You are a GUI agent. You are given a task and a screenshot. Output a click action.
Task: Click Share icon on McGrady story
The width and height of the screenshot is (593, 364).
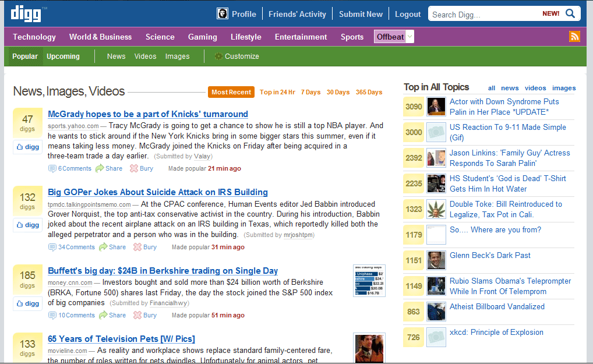[100, 168]
